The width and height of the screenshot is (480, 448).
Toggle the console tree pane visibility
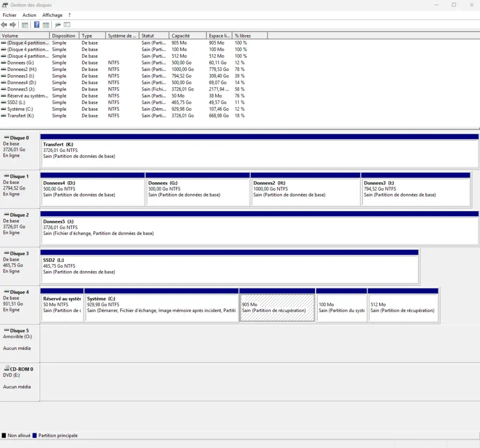coord(25,24)
